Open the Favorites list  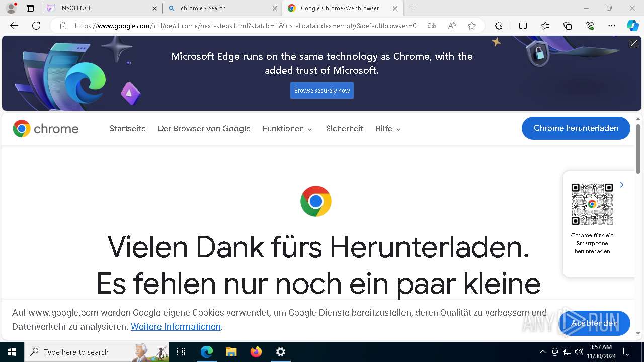(x=545, y=26)
